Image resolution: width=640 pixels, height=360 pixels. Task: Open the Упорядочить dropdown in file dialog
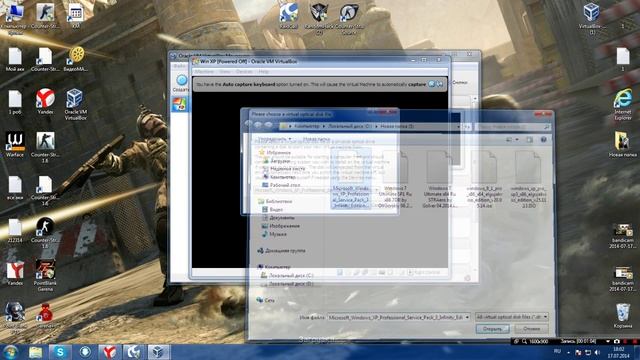275,140
